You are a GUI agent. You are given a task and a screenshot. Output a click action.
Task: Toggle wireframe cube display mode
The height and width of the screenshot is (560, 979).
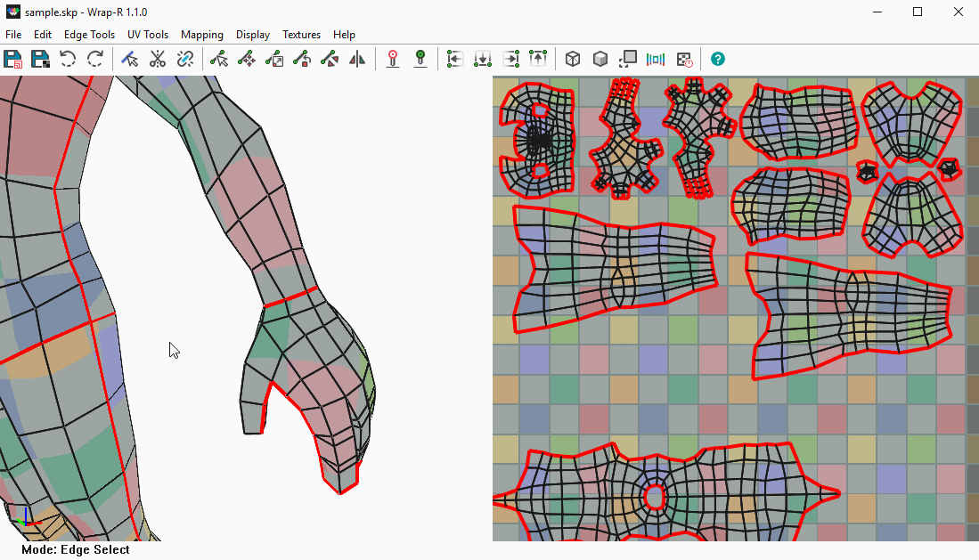574,60
